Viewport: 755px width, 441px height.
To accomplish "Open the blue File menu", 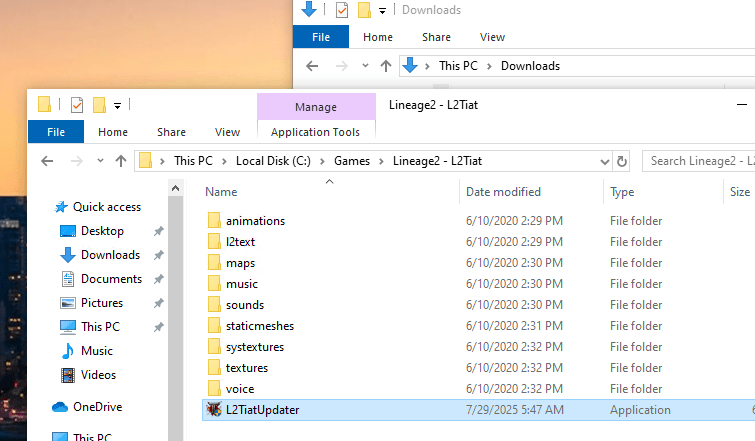I will (56, 132).
